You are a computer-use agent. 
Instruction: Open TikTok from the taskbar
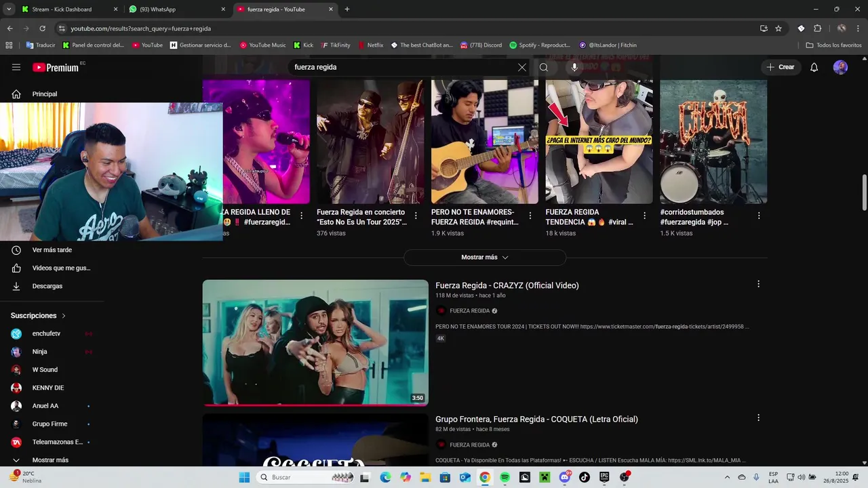pos(585,477)
